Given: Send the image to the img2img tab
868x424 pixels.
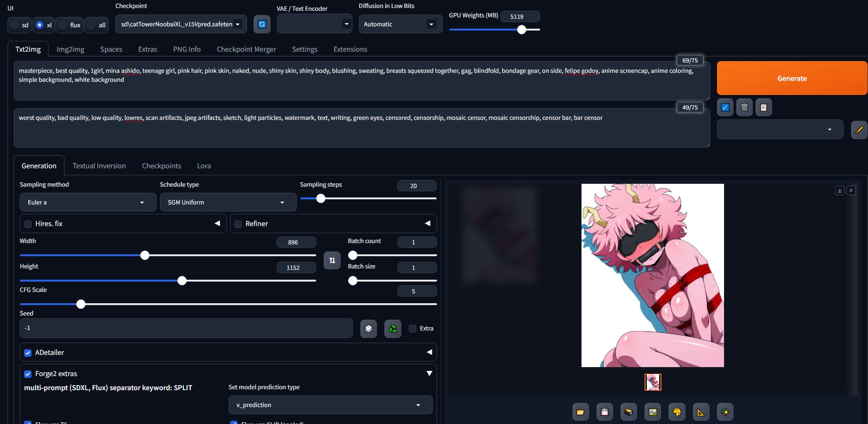Looking at the screenshot, I should tap(653, 412).
